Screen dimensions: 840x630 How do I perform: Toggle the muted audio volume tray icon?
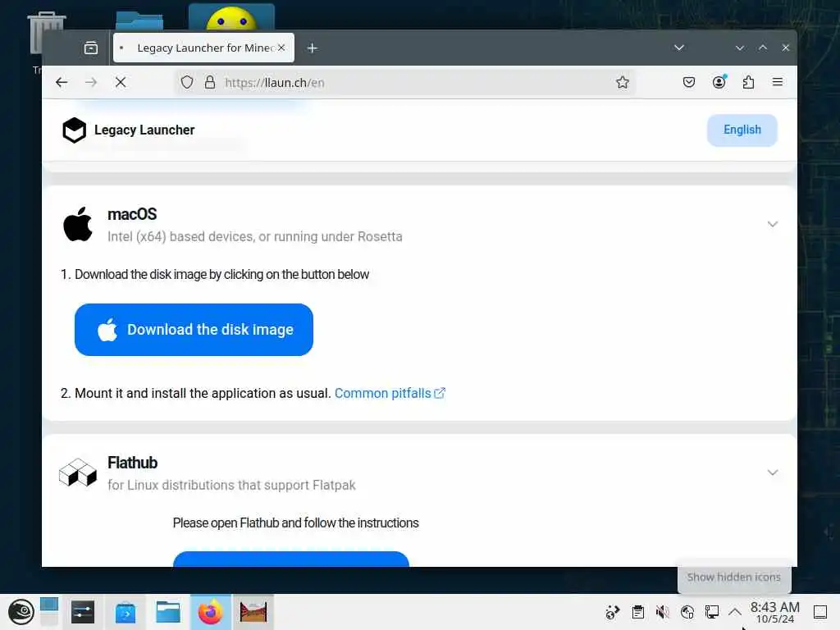coord(663,611)
